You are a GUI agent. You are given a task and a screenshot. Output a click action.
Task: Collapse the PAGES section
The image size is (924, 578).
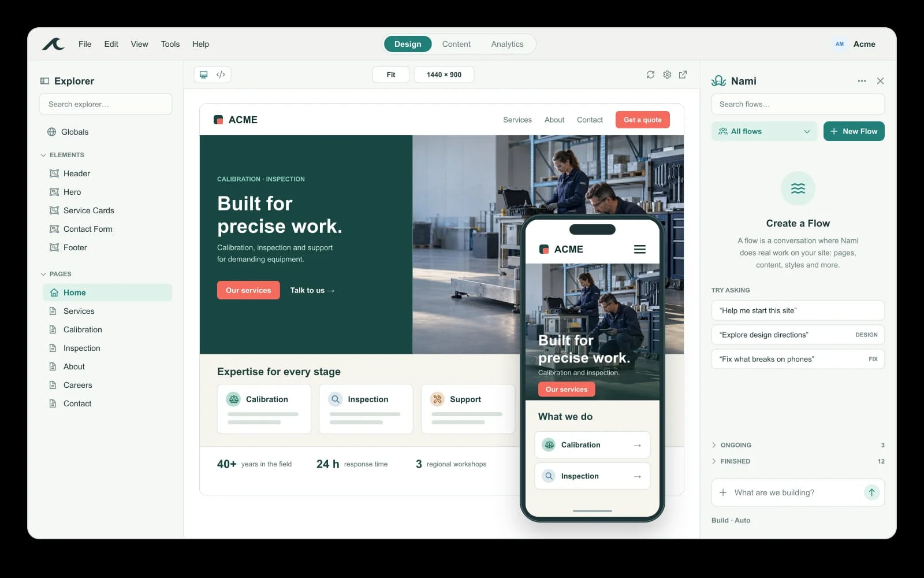56,274
